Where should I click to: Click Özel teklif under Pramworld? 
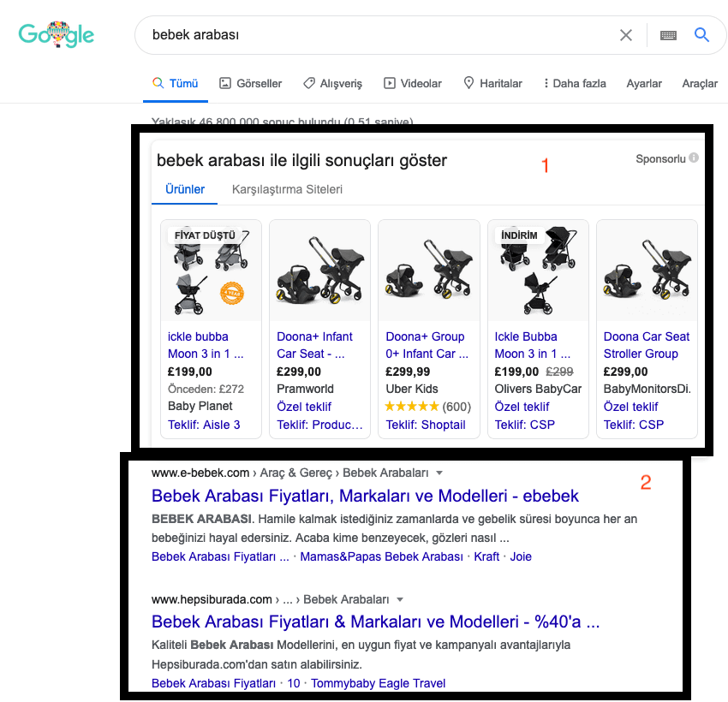[x=304, y=407]
